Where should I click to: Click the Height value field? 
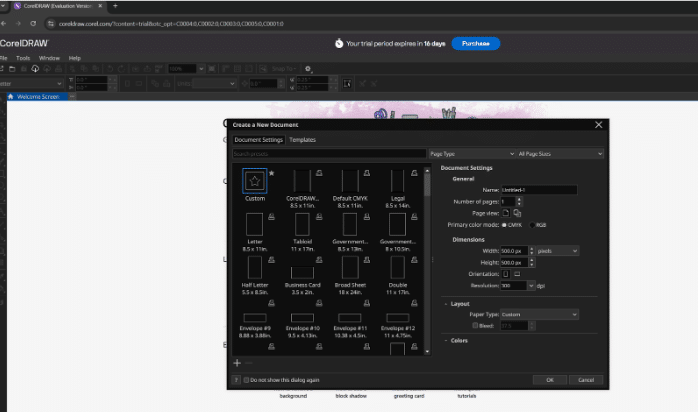point(514,263)
